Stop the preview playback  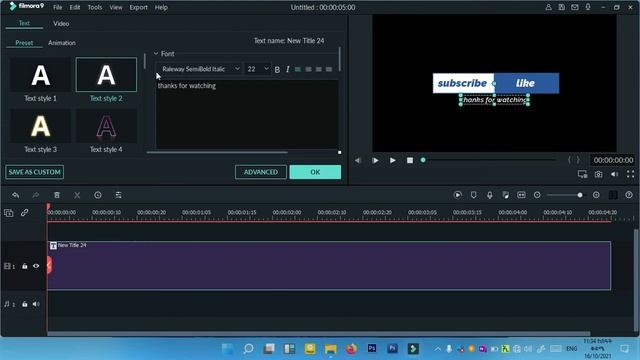tap(410, 160)
